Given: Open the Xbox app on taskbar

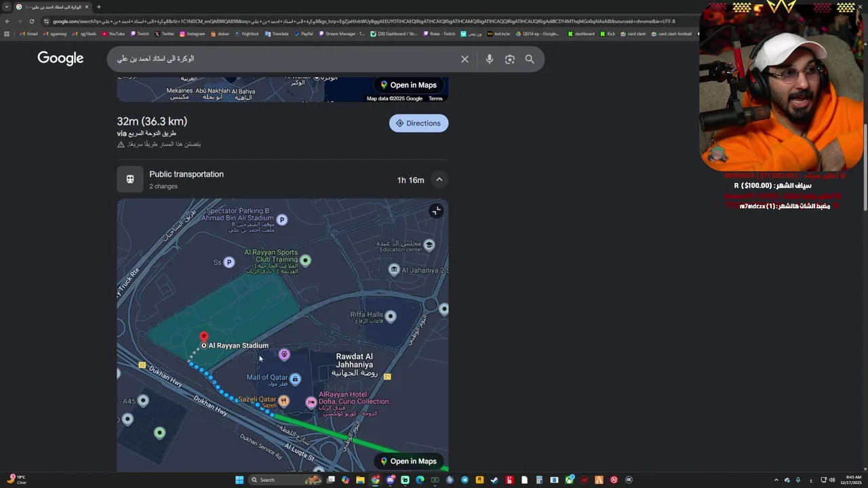Looking at the screenshot, I should coord(570,480).
